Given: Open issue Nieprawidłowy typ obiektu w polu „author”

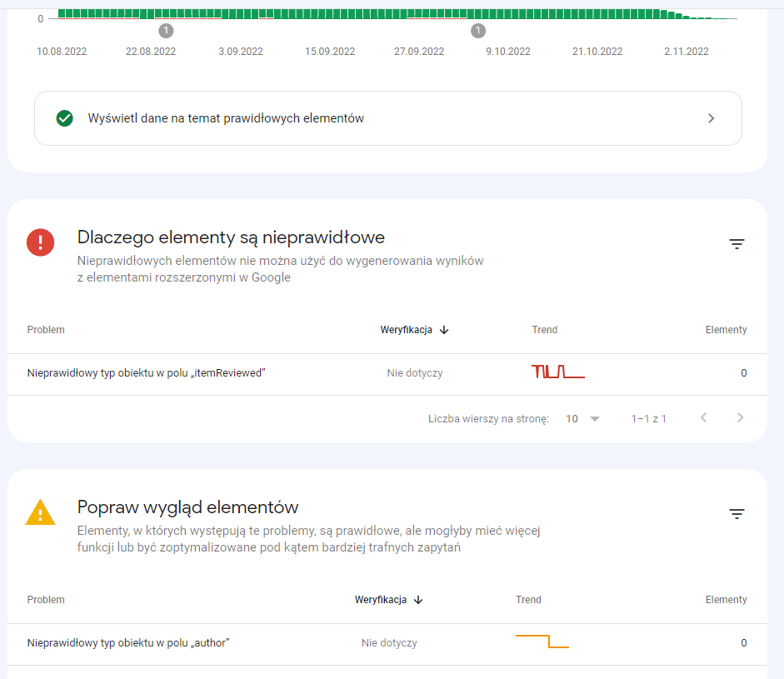Looking at the screenshot, I should 128,643.
